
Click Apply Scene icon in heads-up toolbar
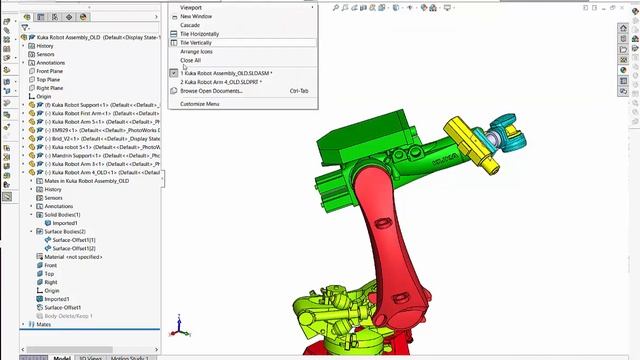coord(433,8)
